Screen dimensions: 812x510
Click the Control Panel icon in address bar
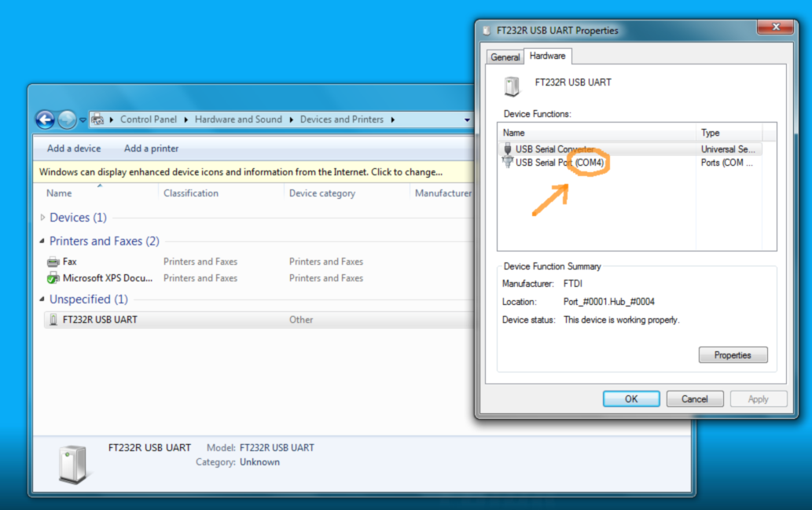click(97, 119)
